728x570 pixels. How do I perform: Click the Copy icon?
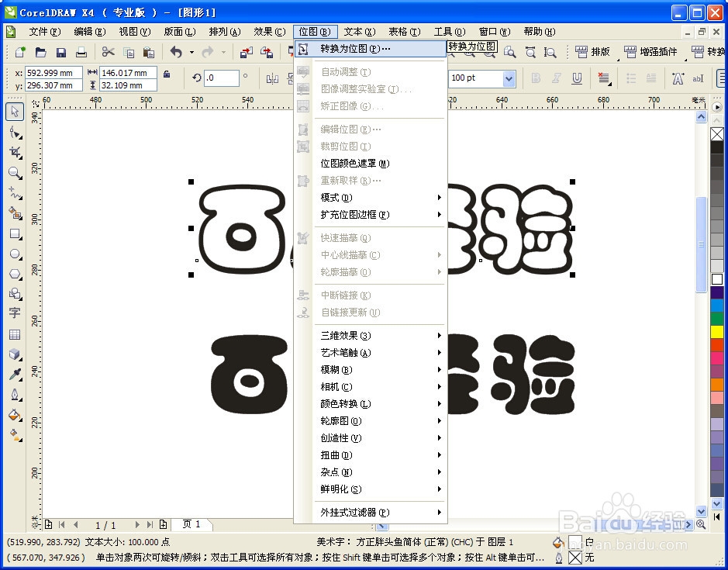coord(129,52)
